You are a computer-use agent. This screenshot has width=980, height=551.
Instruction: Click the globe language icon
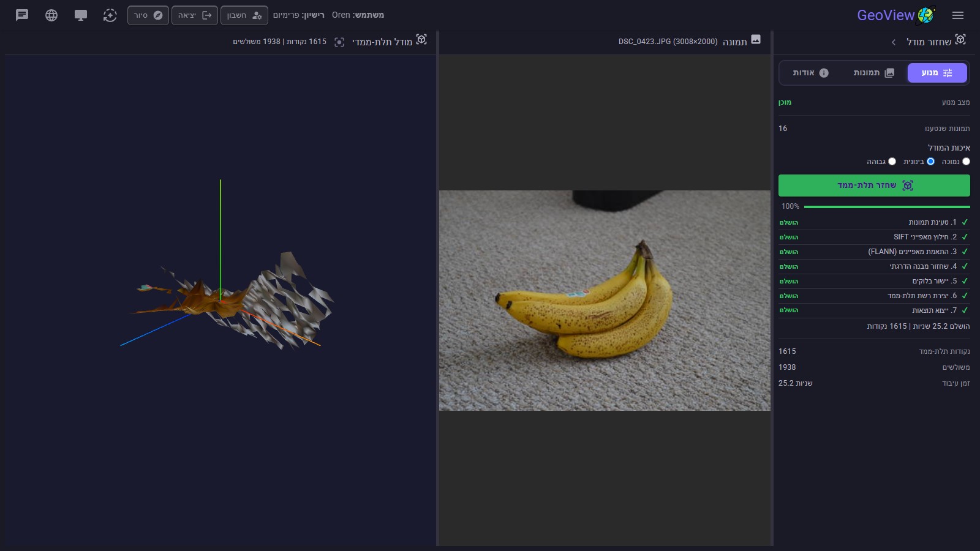tap(51, 15)
